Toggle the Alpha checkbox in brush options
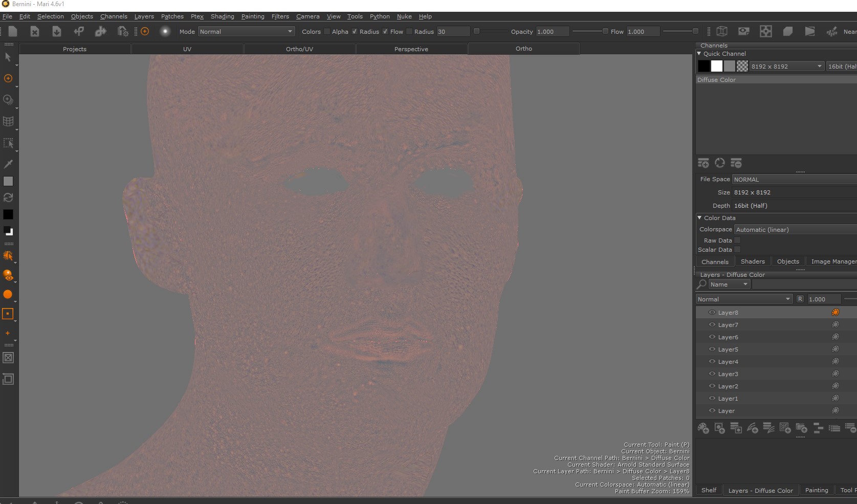 pos(355,32)
